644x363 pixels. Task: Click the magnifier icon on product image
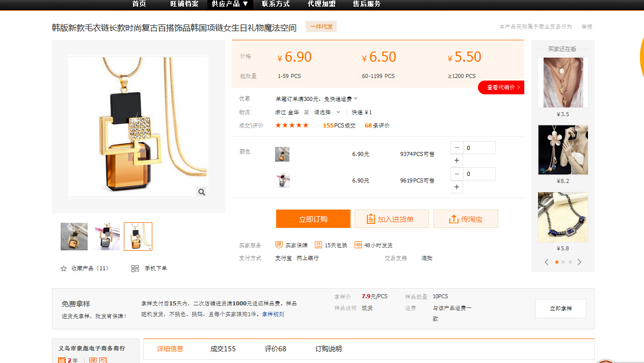click(x=202, y=192)
